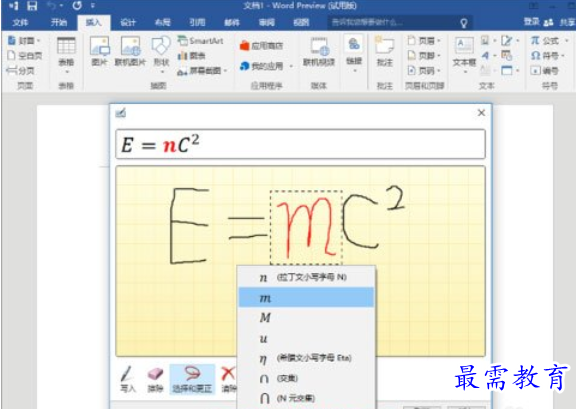Insert 图片 (Picture) from file

[100, 51]
